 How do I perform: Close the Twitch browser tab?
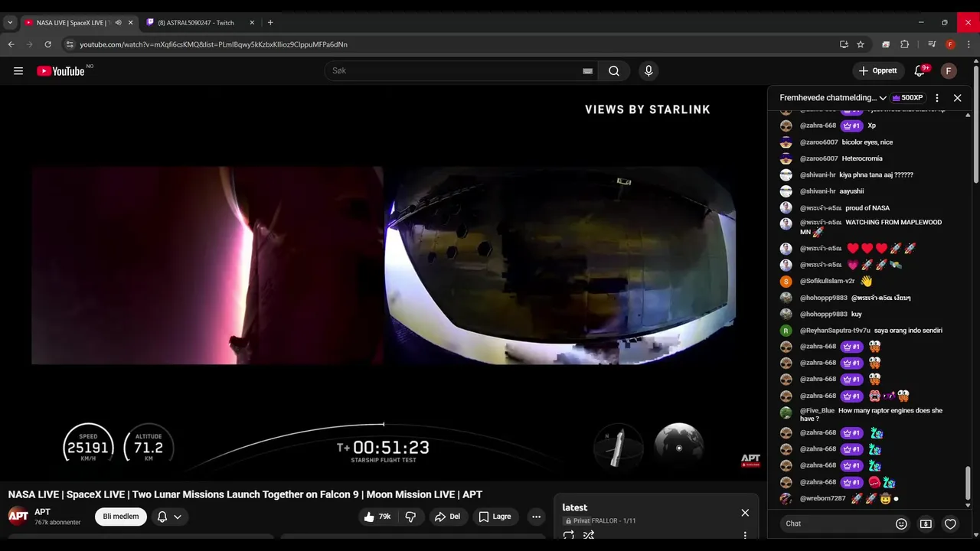tap(252, 23)
